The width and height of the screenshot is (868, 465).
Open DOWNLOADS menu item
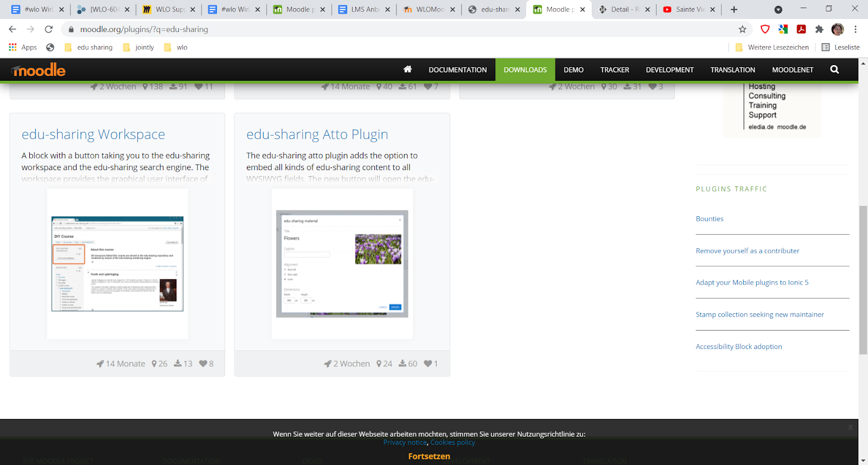tap(525, 70)
